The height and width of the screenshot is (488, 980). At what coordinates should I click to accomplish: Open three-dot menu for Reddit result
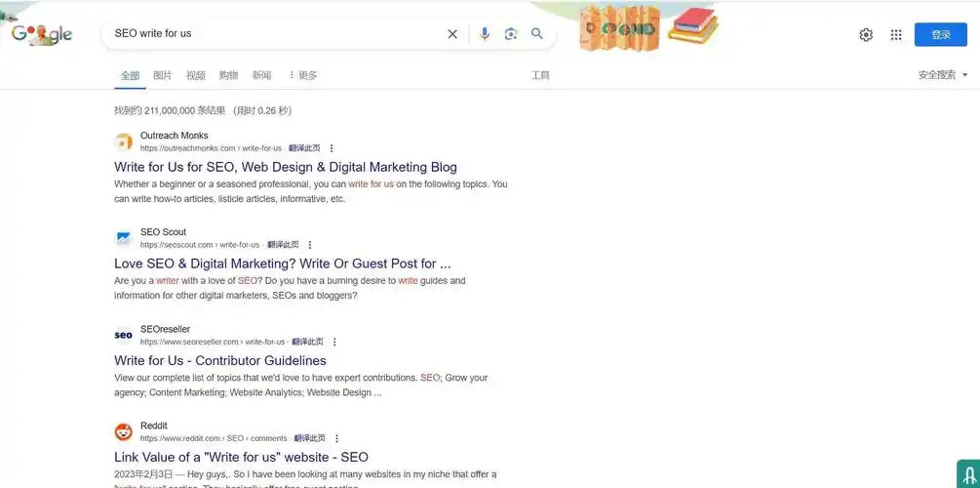click(337, 439)
